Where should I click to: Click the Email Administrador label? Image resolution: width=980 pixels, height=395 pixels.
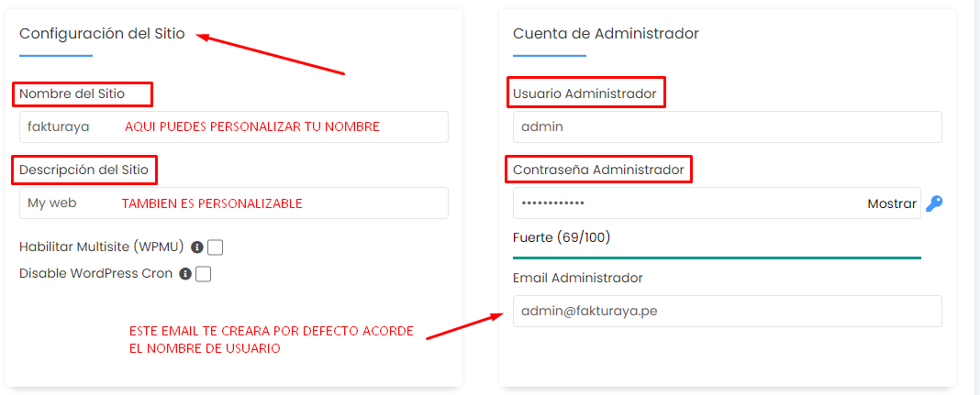tap(577, 278)
